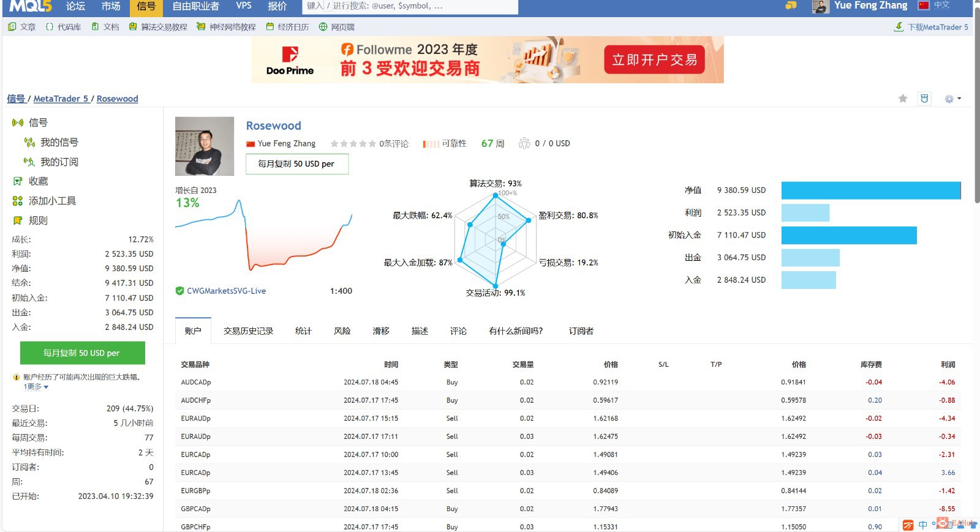This screenshot has height=532, width=980.
Task: Open the 文档 documentation icon
Action: click(x=95, y=27)
